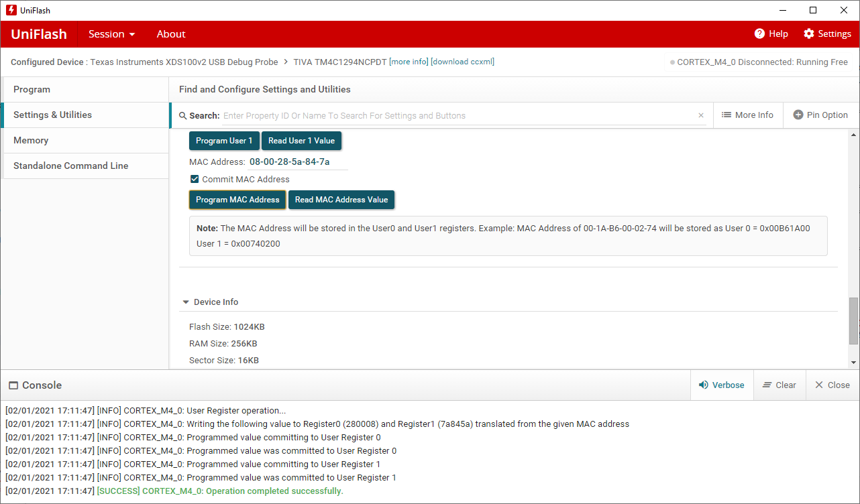The image size is (860, 504).
Task: Click the settings panel vertical scrollbar thumb
Action: [853, 320]
